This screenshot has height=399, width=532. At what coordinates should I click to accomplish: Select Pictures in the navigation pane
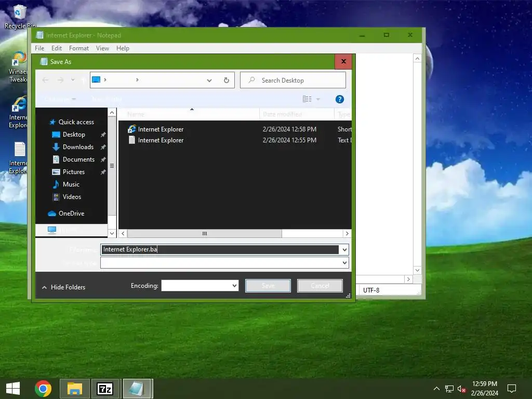coord(73,172)
